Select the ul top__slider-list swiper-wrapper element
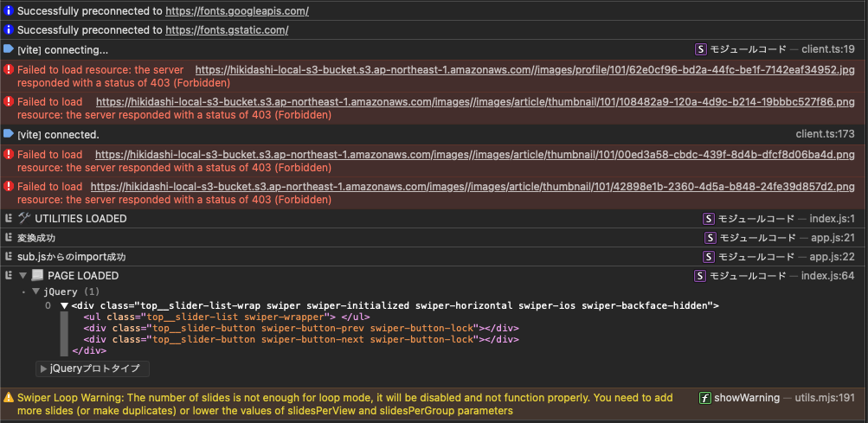The image size is (868, 423). (216, 317)
